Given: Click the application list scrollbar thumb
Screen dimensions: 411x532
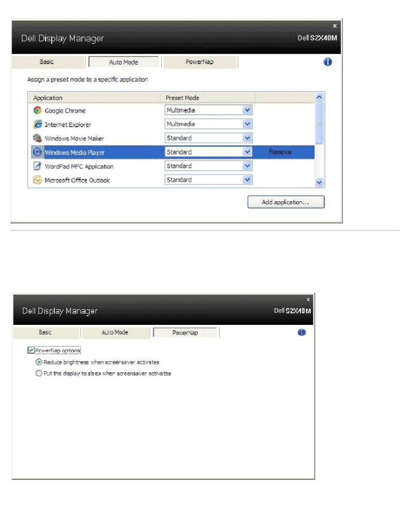Looking at the screenshot, I should [x=319, y=123].
